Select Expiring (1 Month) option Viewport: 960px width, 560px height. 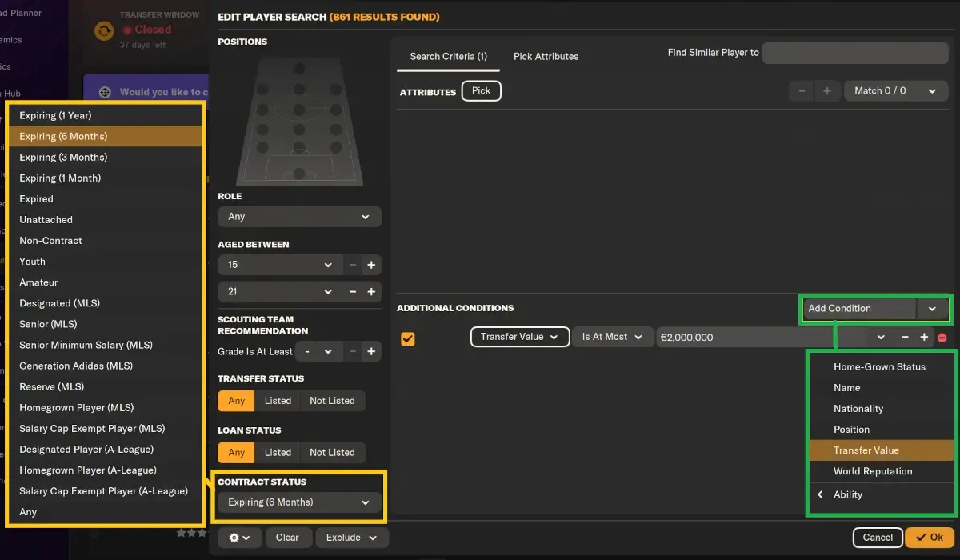pyautogui.click(x=105, y=178)
